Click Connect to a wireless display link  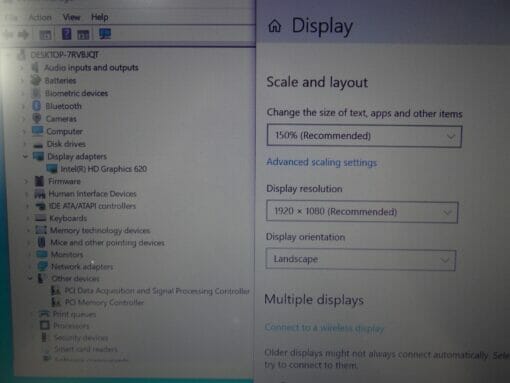[x=324, y=328]
